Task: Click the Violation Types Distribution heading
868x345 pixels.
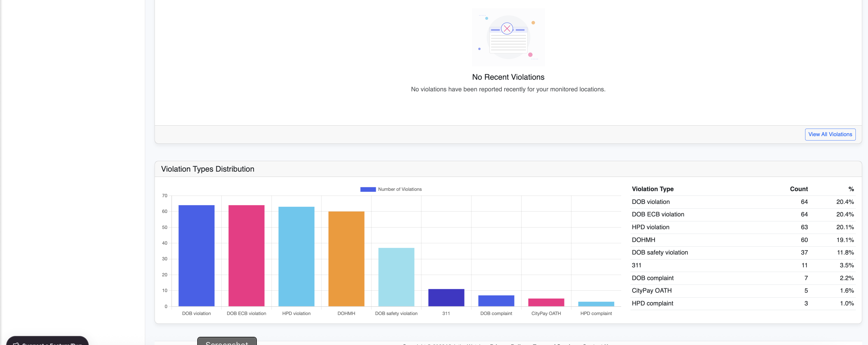Action: [x=208, y=169]
